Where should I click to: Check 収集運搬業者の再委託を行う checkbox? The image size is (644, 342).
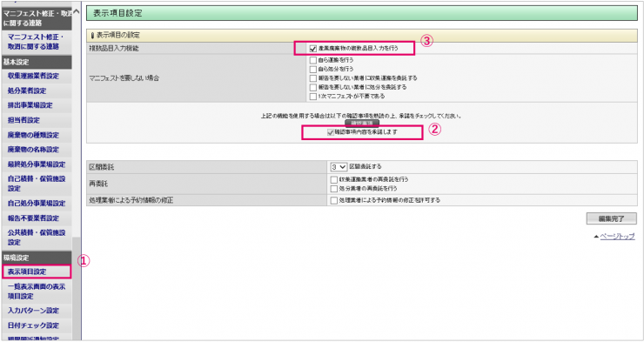pyautogui.click(x=334, y=180)
